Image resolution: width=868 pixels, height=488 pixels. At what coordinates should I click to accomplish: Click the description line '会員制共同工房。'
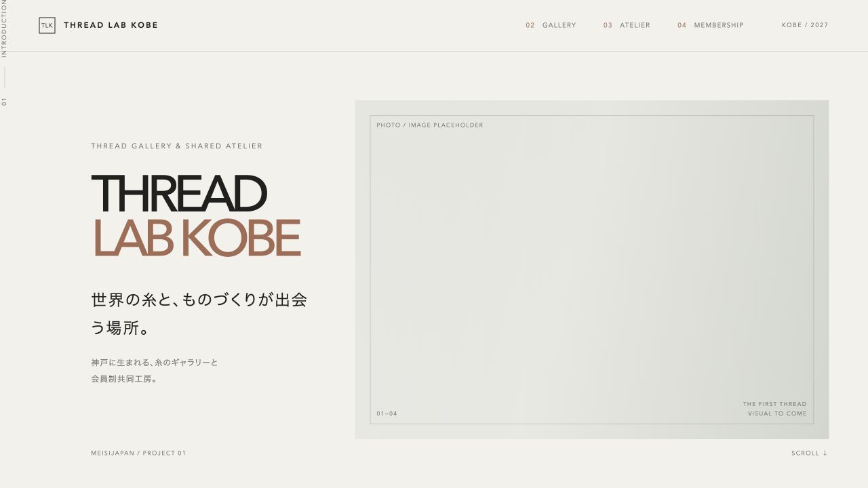point(125,379)
